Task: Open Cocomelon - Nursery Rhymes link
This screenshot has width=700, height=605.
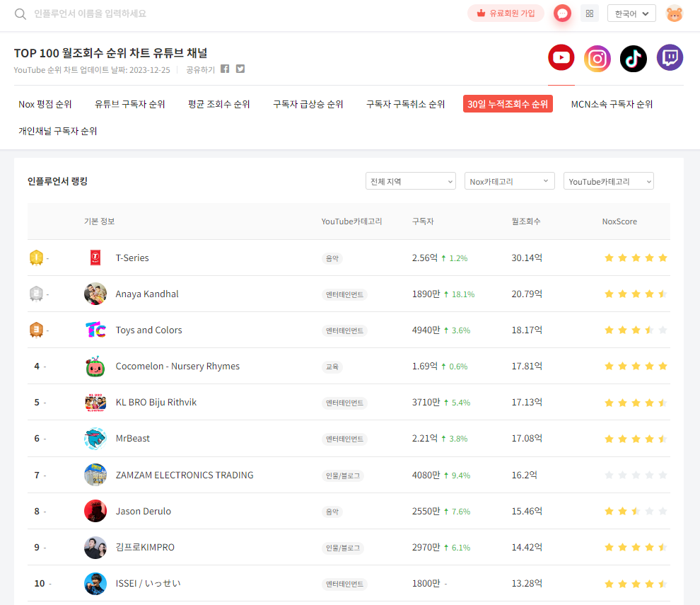Action: [x=177, y=367]
